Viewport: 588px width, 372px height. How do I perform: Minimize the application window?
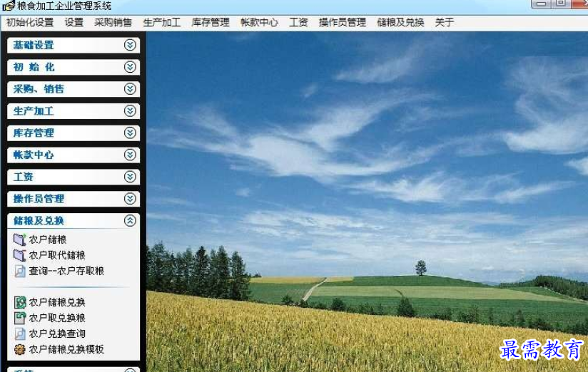(541, 4)
